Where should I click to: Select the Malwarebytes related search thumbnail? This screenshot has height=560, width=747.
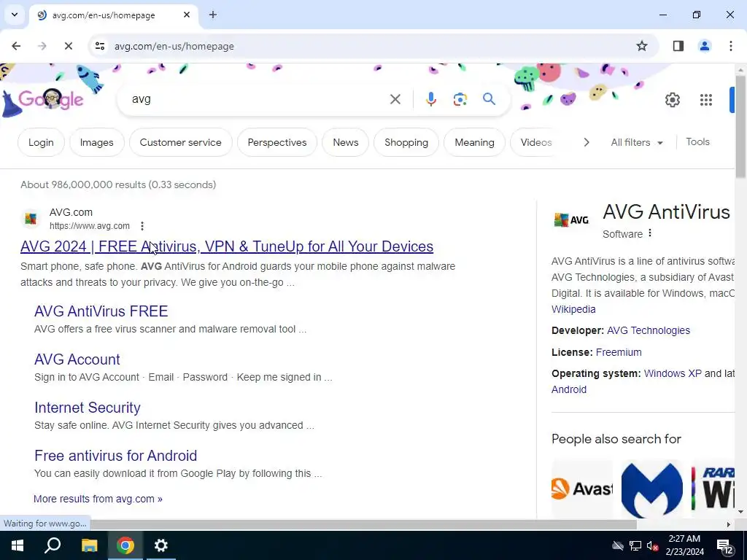tap(651, 489)
